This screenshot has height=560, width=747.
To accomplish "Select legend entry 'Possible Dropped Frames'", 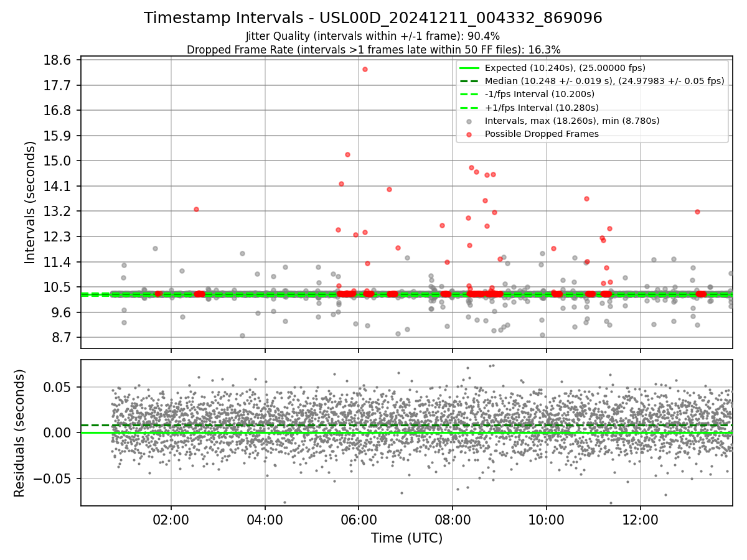I will pos(542,134).
